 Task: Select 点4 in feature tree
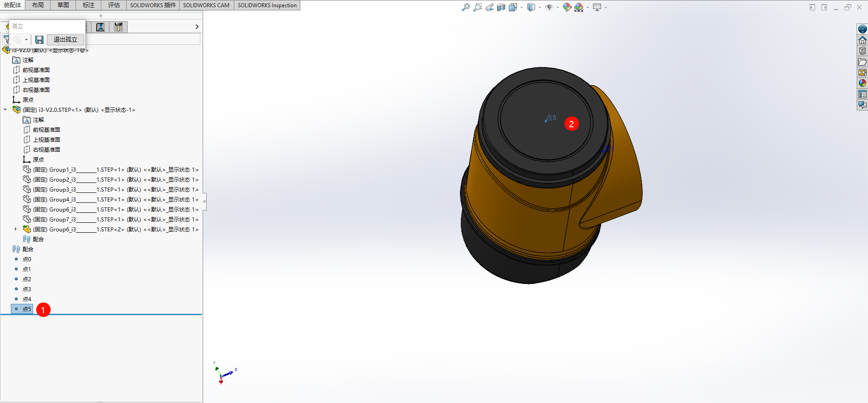pyautogui.click(x=23, y=299)
